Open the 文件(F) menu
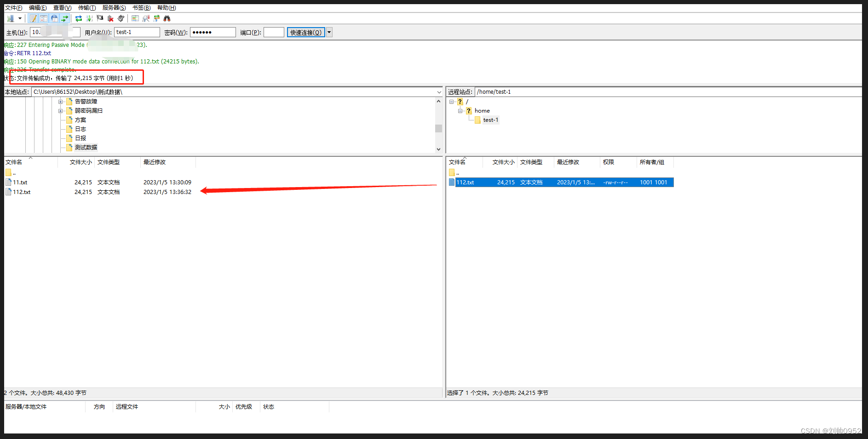Image resolution: width=868 pixels, height=439 pixels. pyautogui.click(x=13, y=8)
